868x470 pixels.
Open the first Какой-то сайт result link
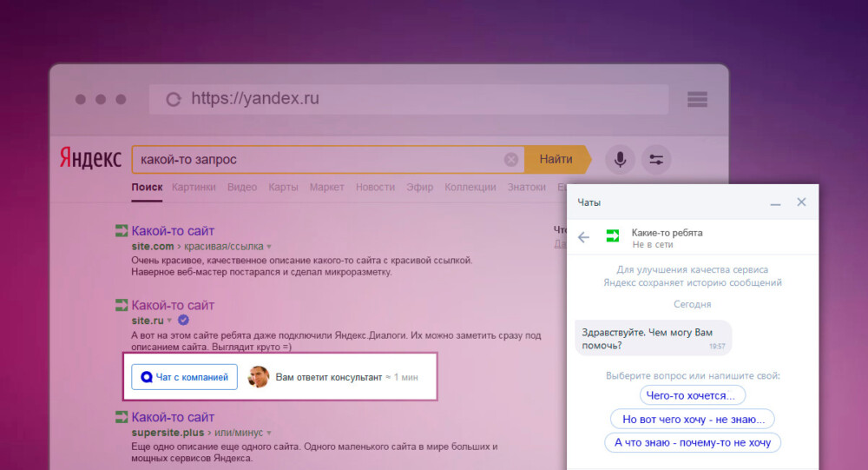pos(173,231)
